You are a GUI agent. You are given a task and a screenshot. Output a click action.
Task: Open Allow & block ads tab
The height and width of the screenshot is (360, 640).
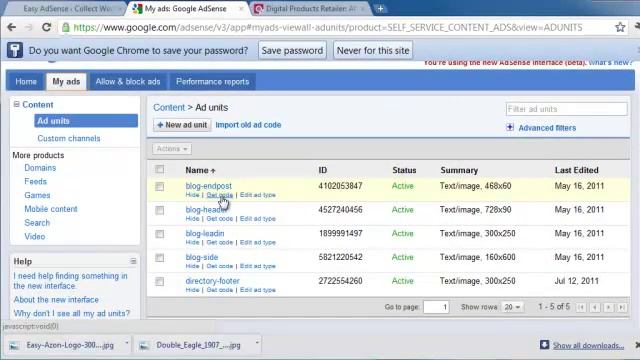pos(128,82)
